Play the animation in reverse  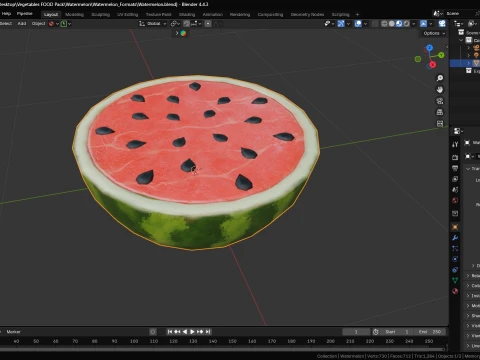185,332
